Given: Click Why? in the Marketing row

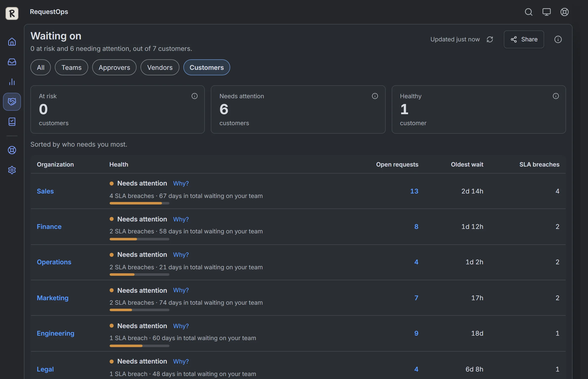Looking at the screenshot, I should pyautogui.click(x=181, y=290).
